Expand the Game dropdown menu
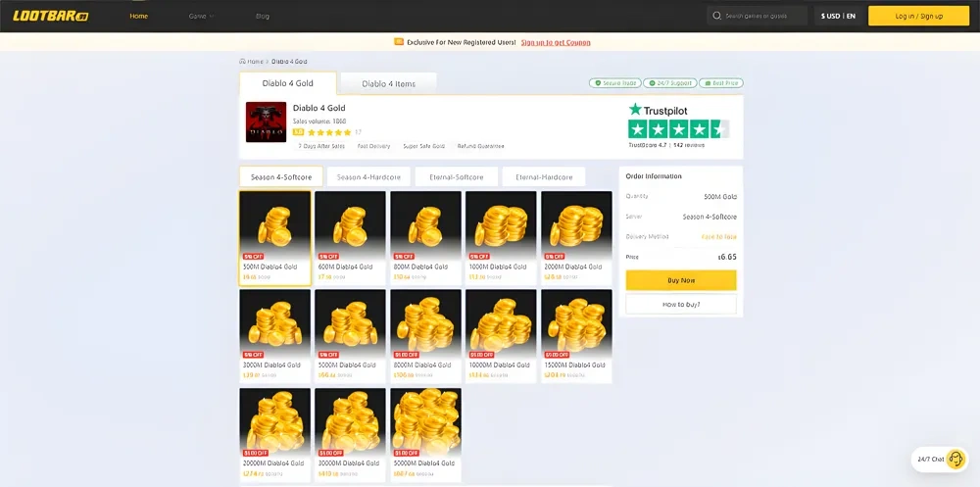 [201, 17]
